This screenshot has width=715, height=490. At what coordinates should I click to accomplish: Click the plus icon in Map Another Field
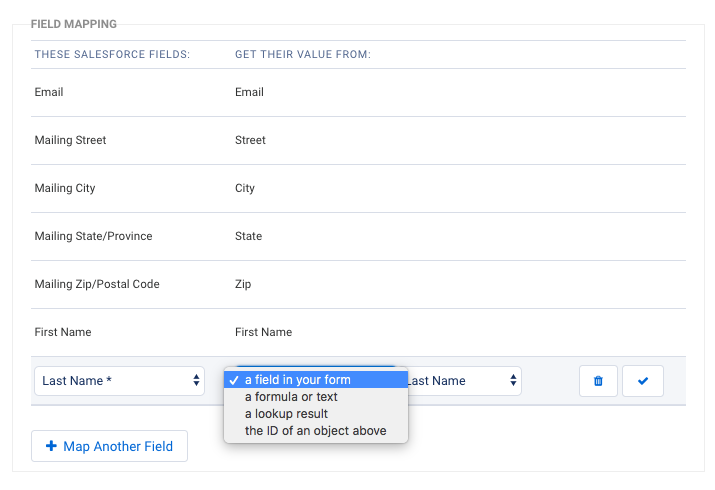[52, 446]
